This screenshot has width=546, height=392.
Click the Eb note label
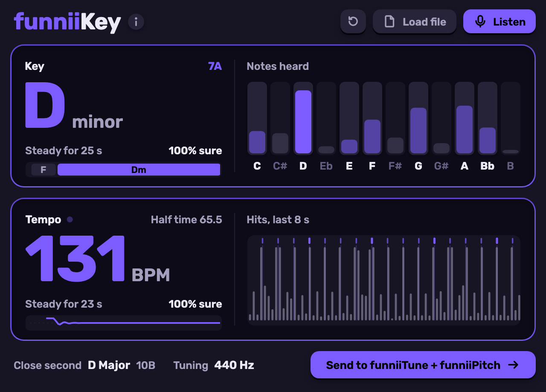coord(326,166)
